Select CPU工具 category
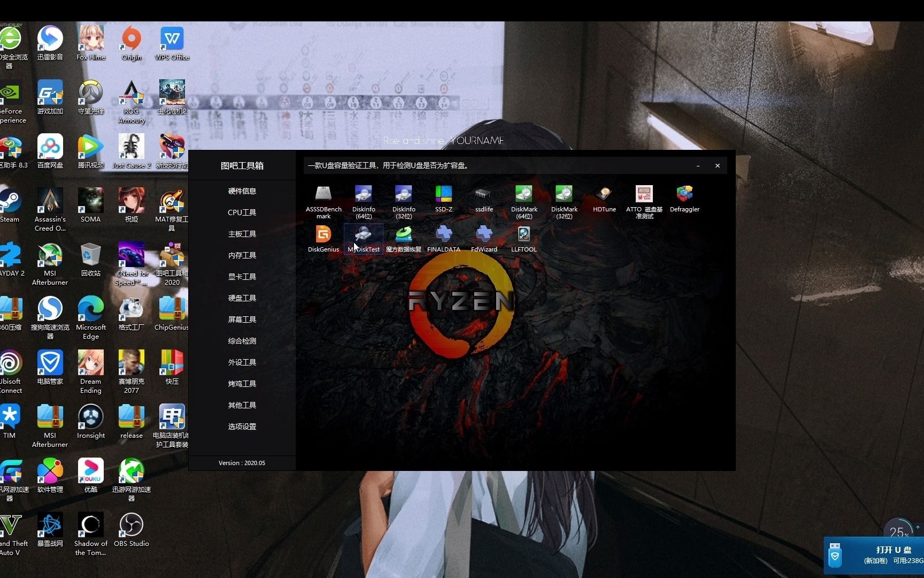The width and height of the screenshot is (924, 578). click(242, 212)
